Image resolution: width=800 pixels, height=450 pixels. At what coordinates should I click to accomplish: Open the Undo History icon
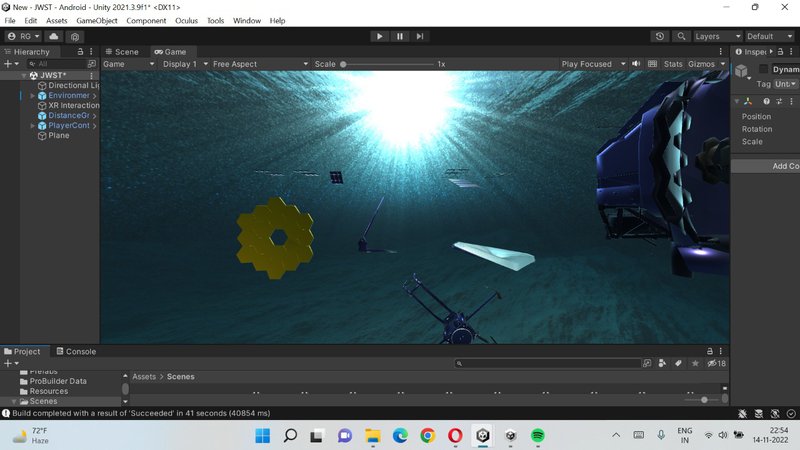[x=659, y=36]
